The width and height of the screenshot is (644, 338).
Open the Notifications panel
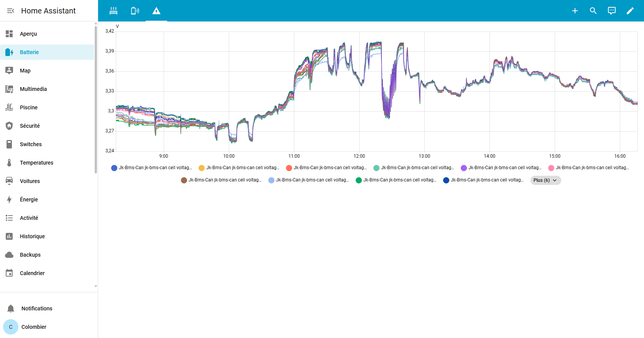point(36,308)
